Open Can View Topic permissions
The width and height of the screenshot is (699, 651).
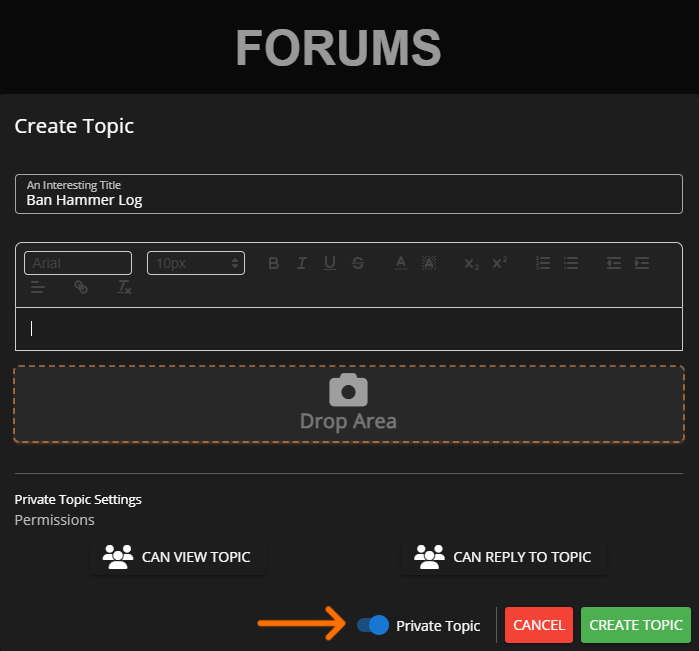178,557
